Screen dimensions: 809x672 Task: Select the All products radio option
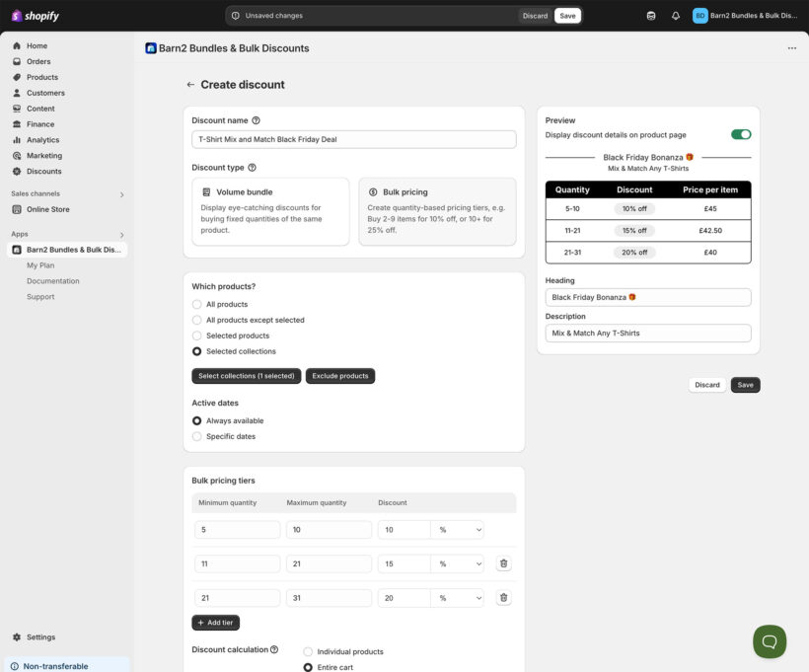[197, 304]
